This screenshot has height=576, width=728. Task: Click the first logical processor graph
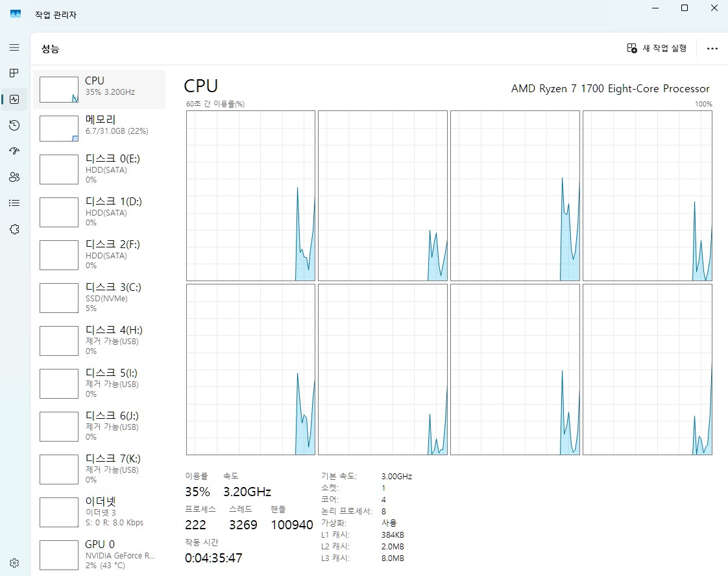(250, 195)
